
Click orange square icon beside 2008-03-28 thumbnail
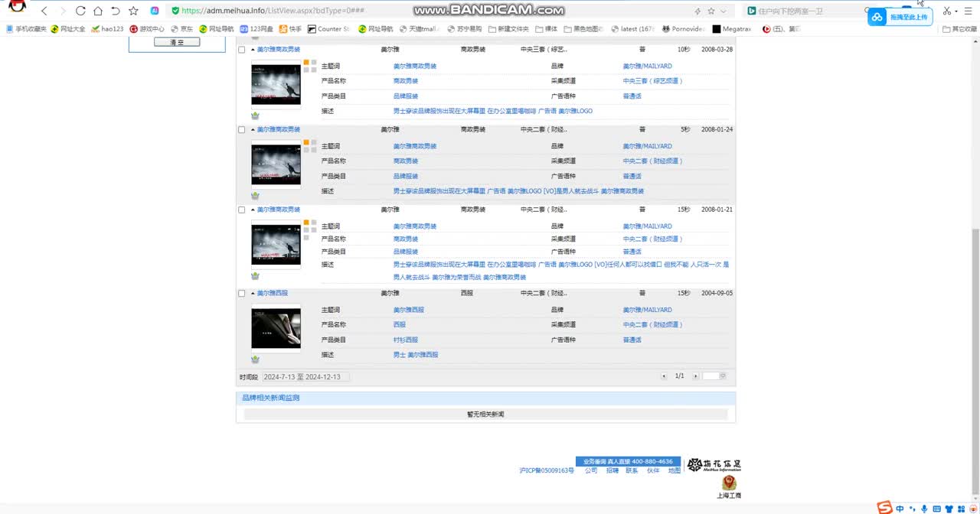pos(306,62)
